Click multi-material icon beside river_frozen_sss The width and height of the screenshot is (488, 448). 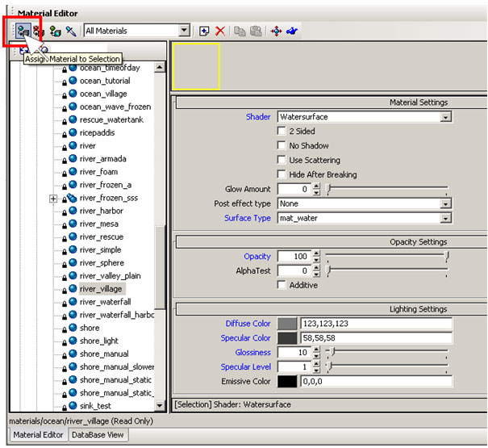click(72, 198)
